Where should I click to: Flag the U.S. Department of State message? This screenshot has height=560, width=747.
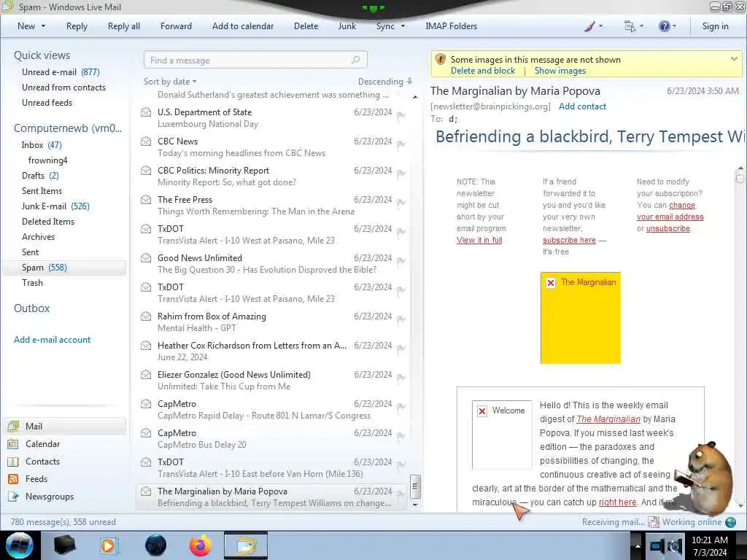[401, 116]
